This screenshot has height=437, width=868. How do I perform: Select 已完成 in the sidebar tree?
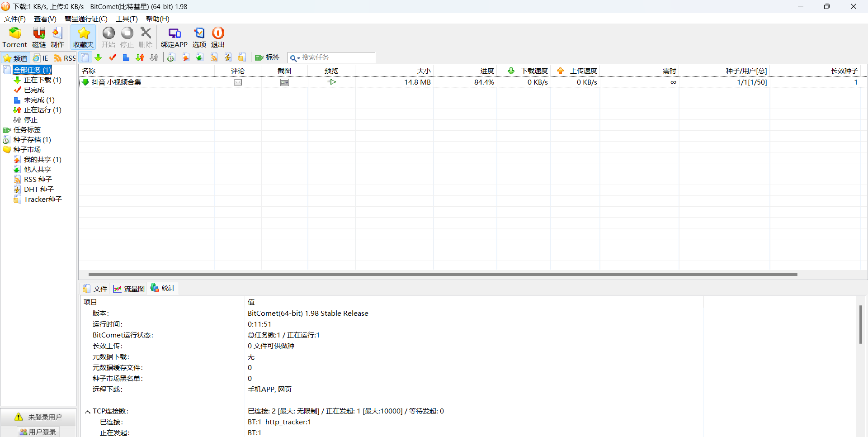tap(34, 90)
